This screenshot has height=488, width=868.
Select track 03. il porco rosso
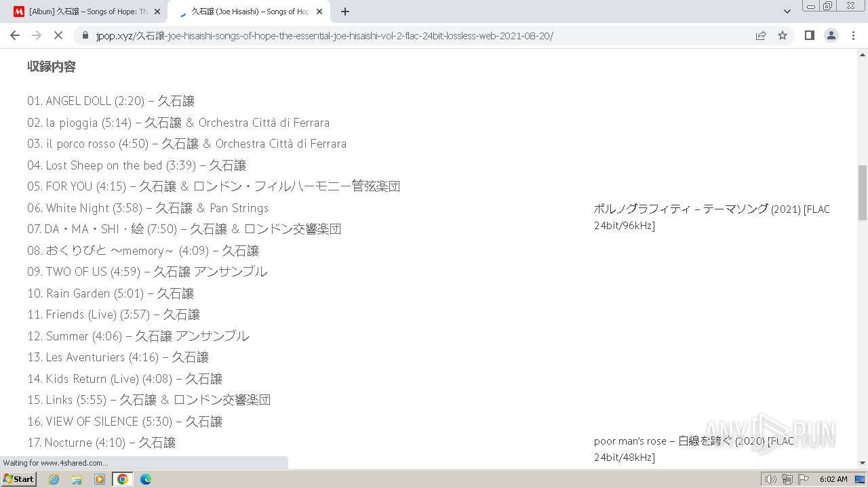click(x=187, y=144)
